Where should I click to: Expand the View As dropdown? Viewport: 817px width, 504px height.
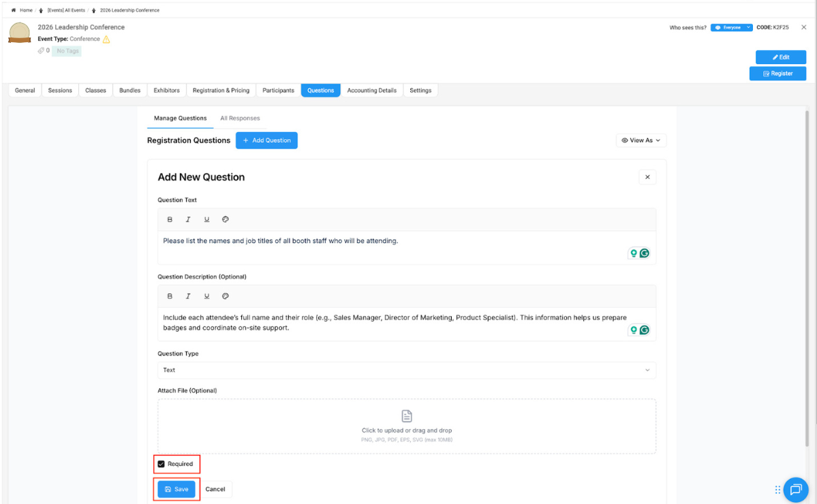point(641,140)
